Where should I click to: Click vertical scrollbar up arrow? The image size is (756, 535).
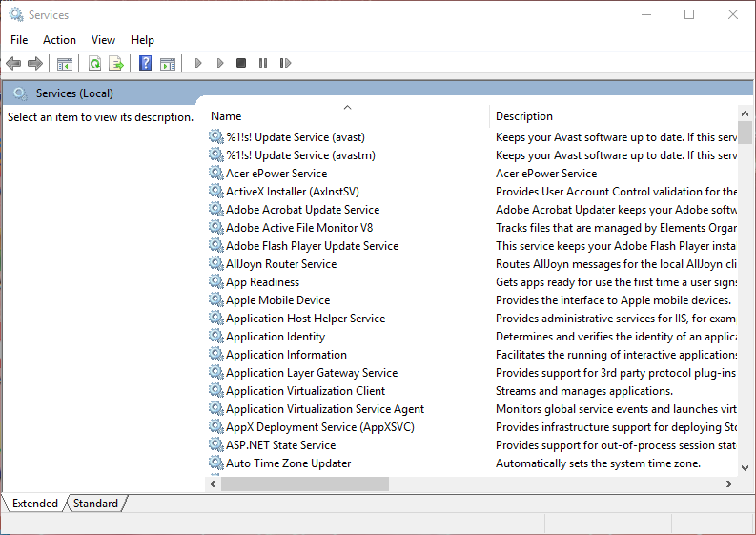click(745, 113)
